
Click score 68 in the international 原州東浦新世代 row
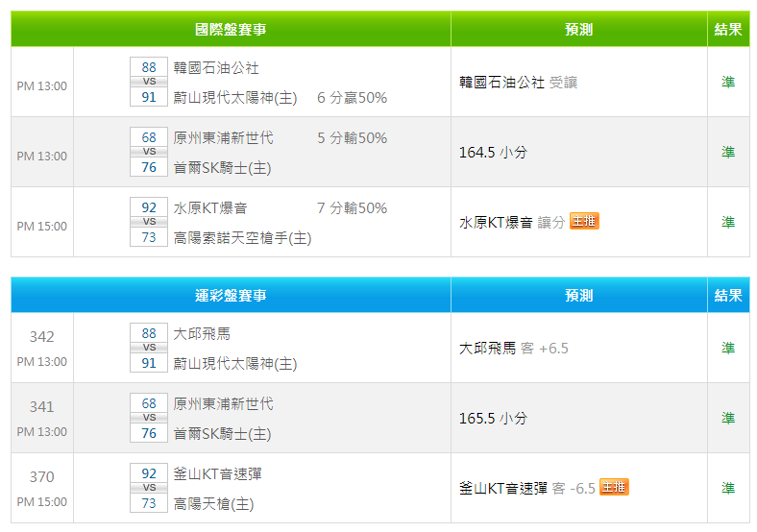coord(149,137)
